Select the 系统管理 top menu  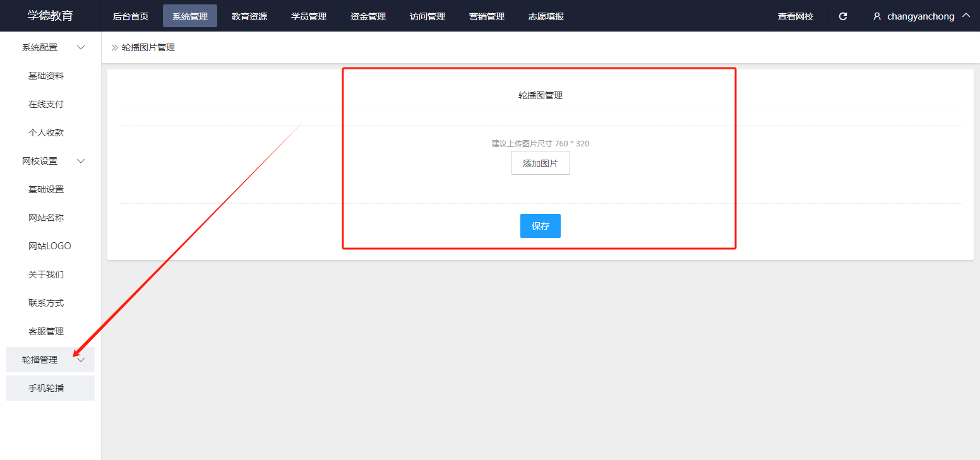190,16
